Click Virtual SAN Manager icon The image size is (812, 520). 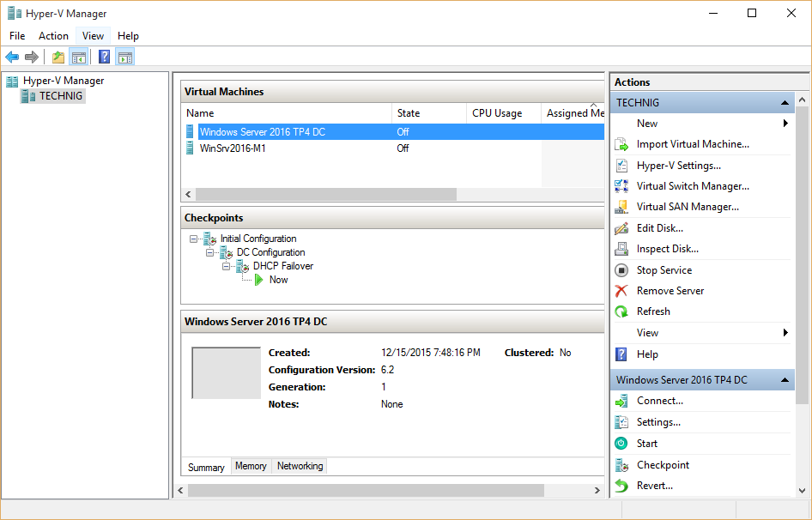621,207
